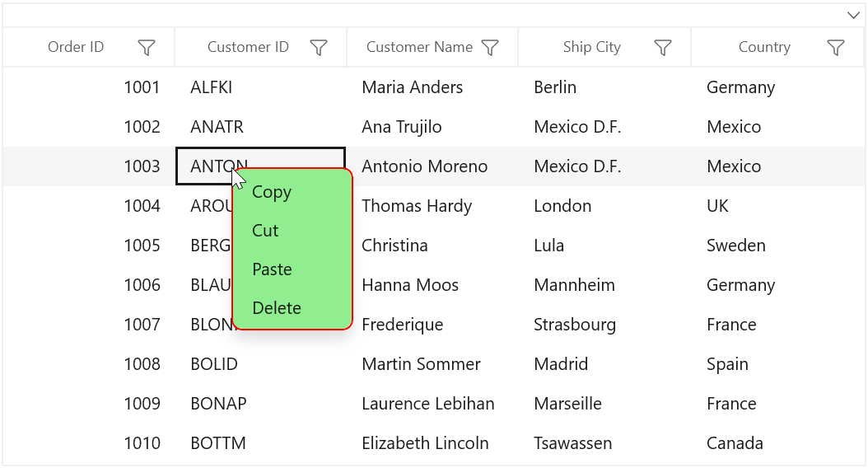Select the BOTTM customer ID cell
This screenshot has width=868, height=468.
tap(261, 443)
